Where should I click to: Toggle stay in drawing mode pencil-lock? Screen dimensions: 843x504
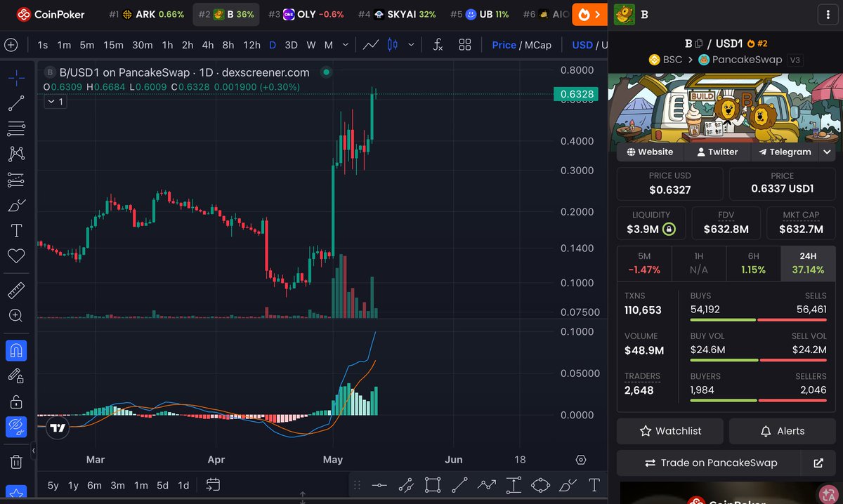(16, 376)
